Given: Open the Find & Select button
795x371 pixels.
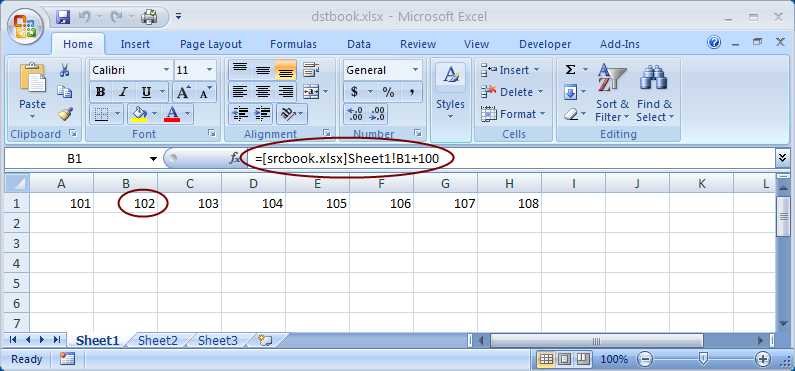Looking at the screenshot, I should 655,93.
